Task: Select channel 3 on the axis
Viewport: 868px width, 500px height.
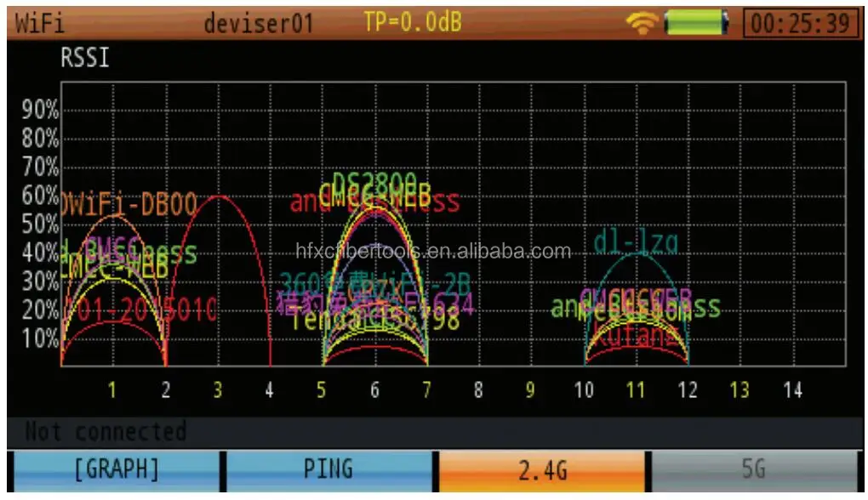Action: (218, 390)
